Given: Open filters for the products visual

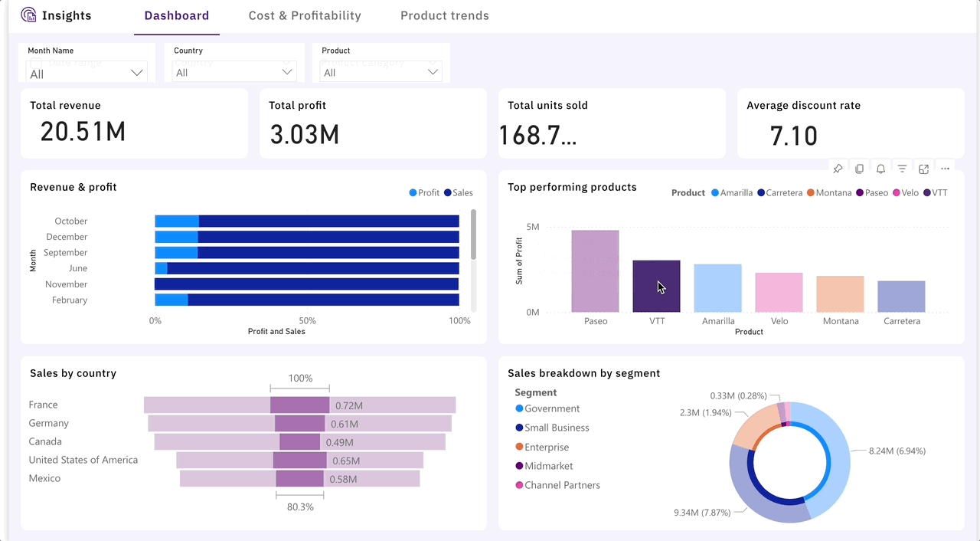Looking at the screenshot, I should (x=902, y=169).
